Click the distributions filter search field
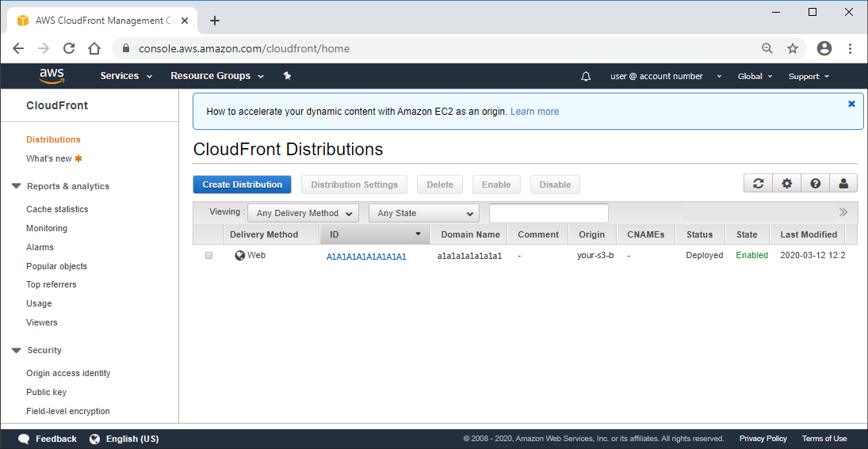Screen dimensions: 868x449 [x=549, y=213]
